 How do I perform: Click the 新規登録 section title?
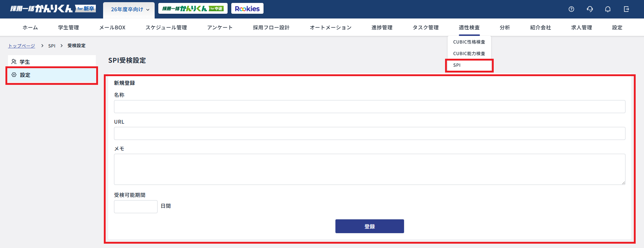pyautogui.click(x=125, y=83)
